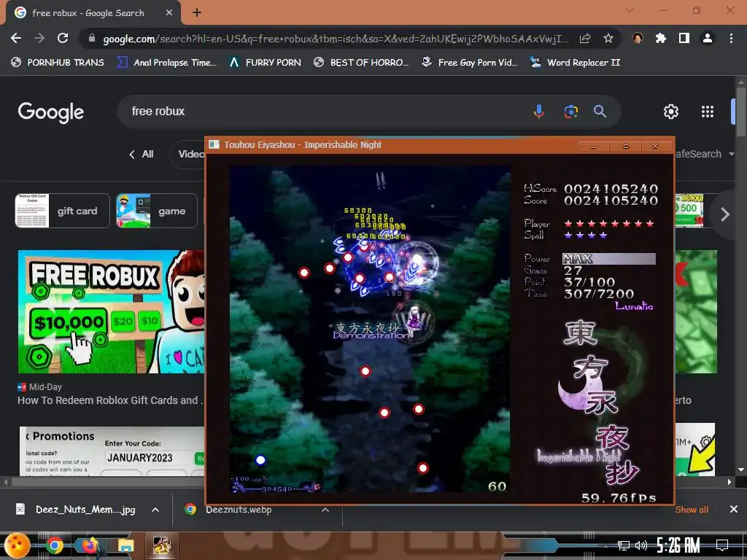Click the horizontal scrollbar track
Viewport: 747px width, 560px height.
coord(367,482)
